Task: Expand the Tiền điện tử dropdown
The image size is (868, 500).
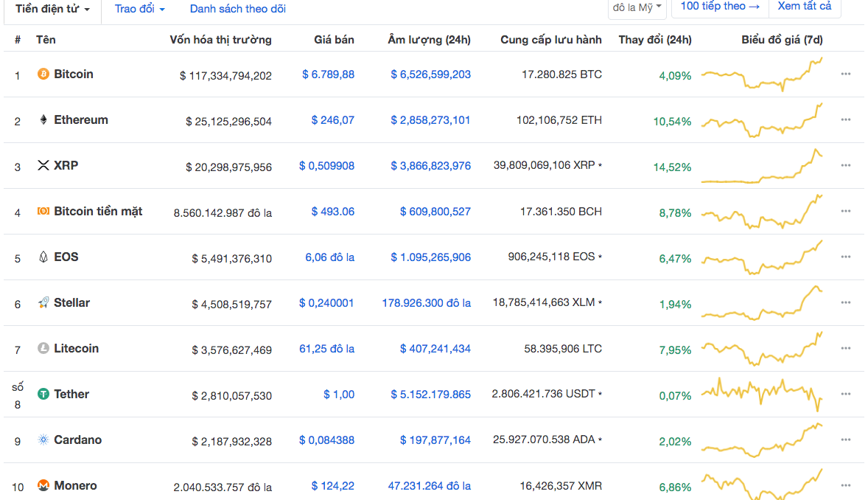Action: click(52, 9)
